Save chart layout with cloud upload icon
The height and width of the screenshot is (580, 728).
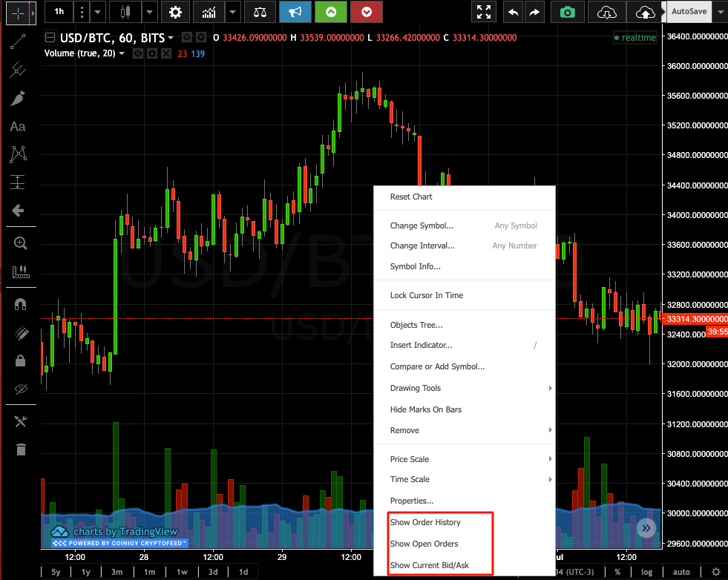click(x=646, y=12)
